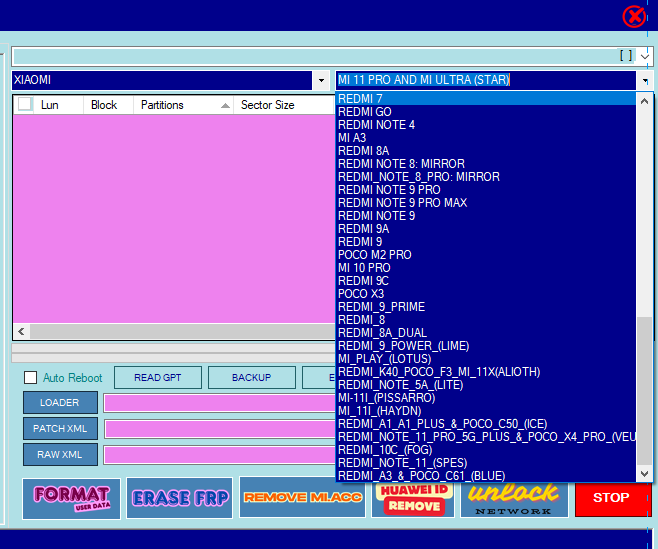Screen dimensions: 658x549
Task: Pick REDMI_9_POWER_(LIME) model
Action: 486,346
